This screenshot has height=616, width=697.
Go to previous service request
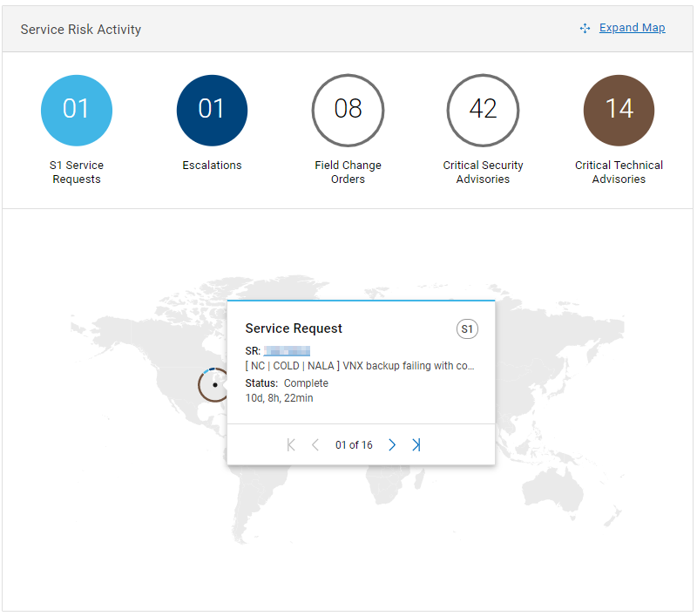click(x=315, y=445)
